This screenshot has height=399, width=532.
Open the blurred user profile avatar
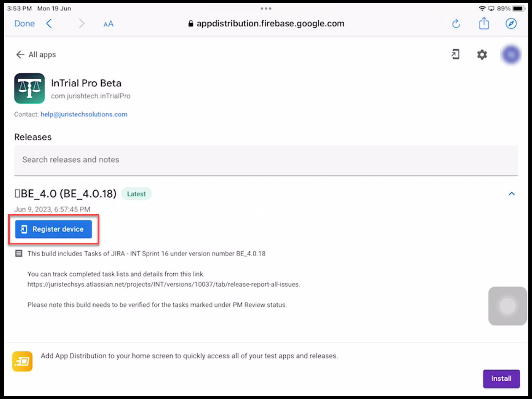511,55
